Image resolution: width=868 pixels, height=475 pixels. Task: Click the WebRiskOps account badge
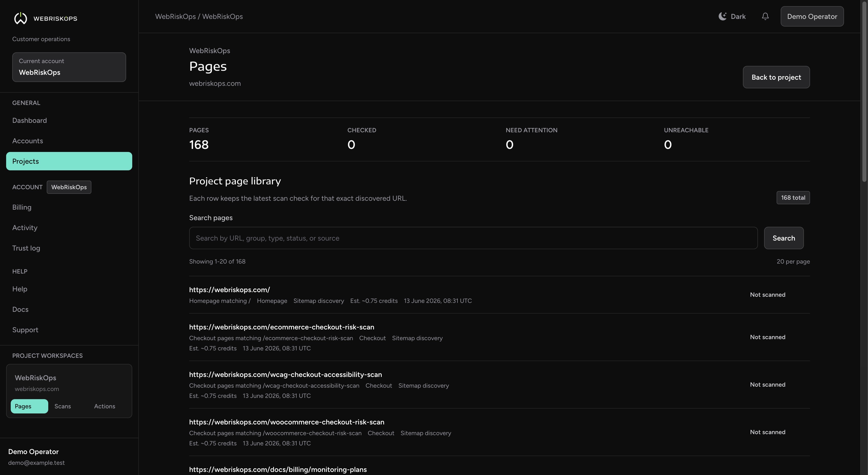[69, 187]
